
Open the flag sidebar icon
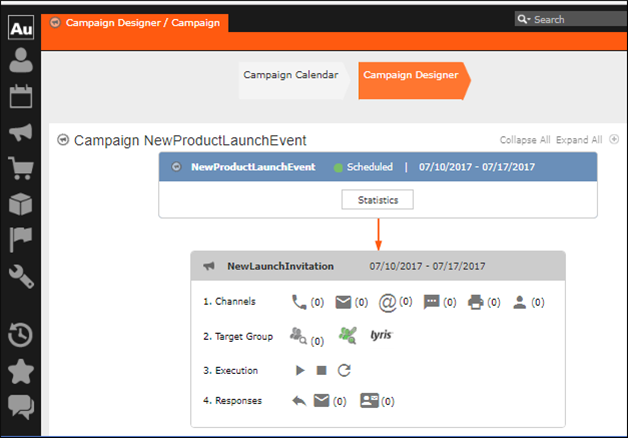[x=21, y=239]
